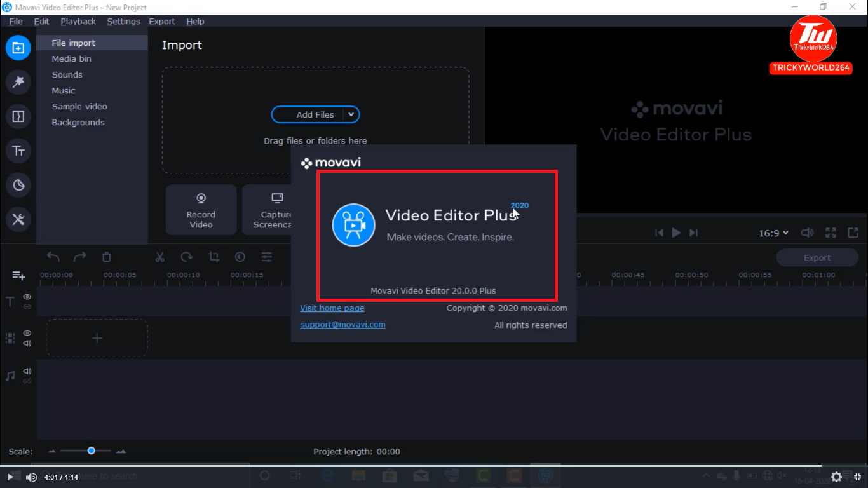Play the preview in Movavi player
This screenshot has width=868, height=488.
coord(676,233)
